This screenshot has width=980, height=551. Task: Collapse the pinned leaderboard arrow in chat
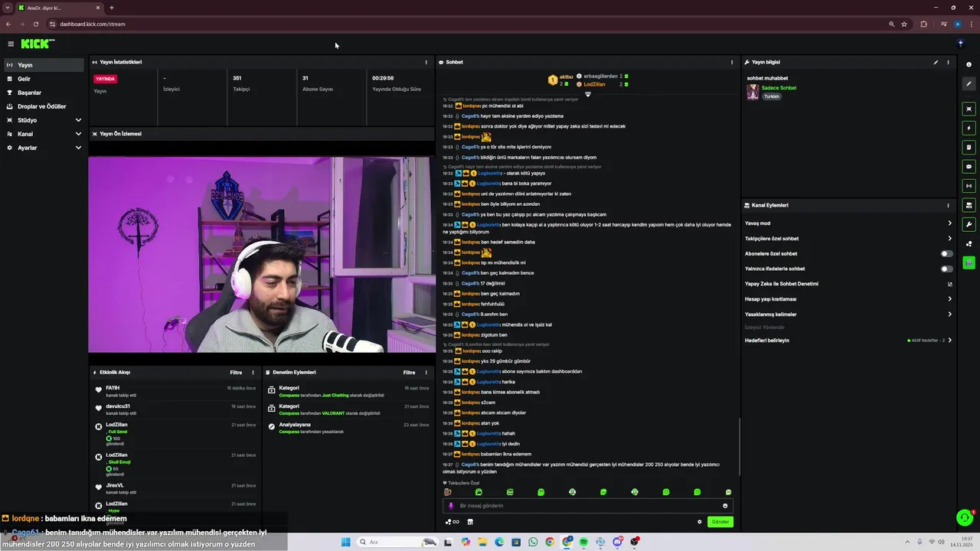(588, 94)
